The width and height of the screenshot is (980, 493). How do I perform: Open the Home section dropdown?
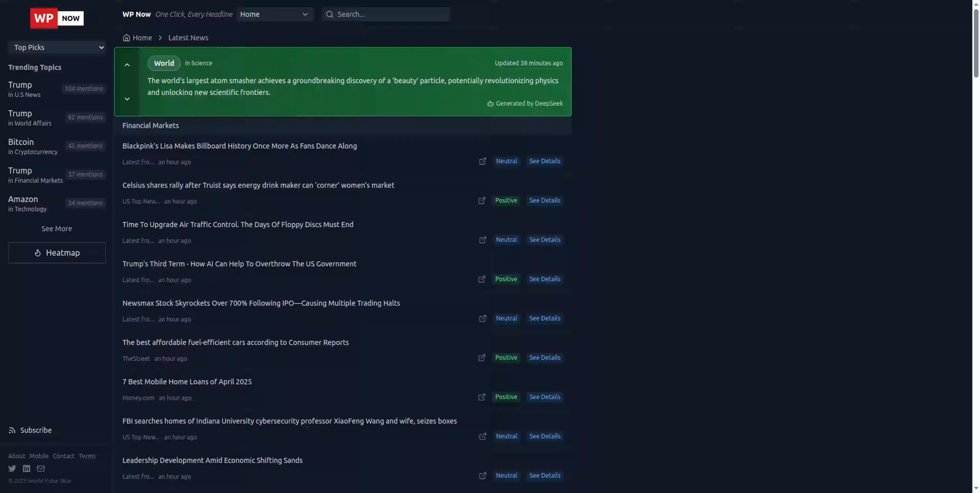(x=275, y=14)
